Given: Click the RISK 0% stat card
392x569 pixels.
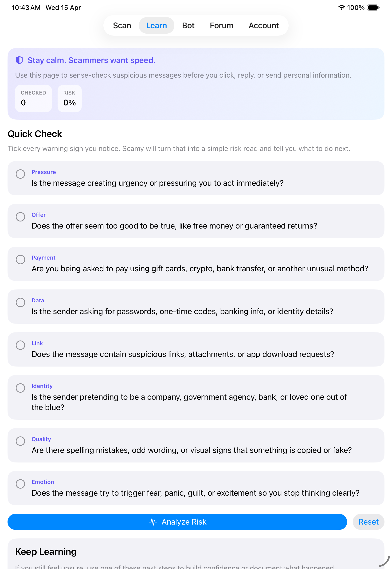Looking at the screenshot, I should click(x=69, y=99).
